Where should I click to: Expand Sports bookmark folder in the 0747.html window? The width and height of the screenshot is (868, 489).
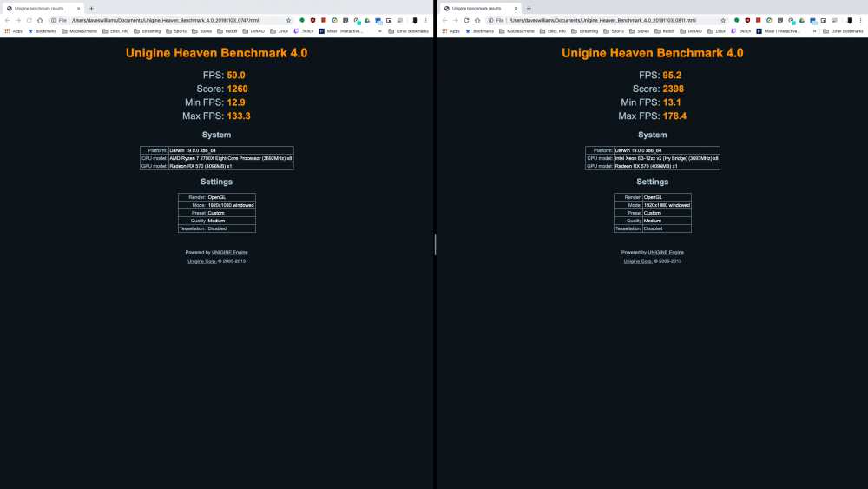(176, 31)
